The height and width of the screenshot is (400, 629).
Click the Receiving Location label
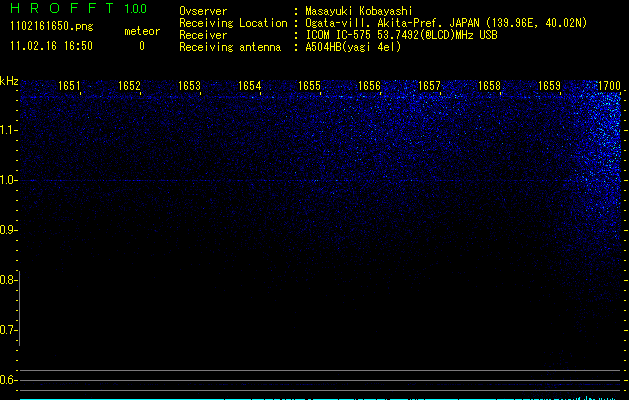(x=233, y=23)
